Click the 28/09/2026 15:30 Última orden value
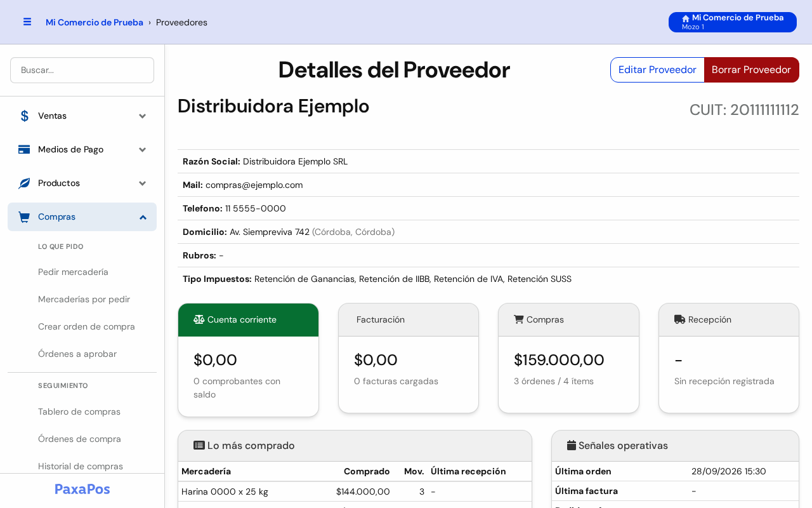 click(729, 471)
